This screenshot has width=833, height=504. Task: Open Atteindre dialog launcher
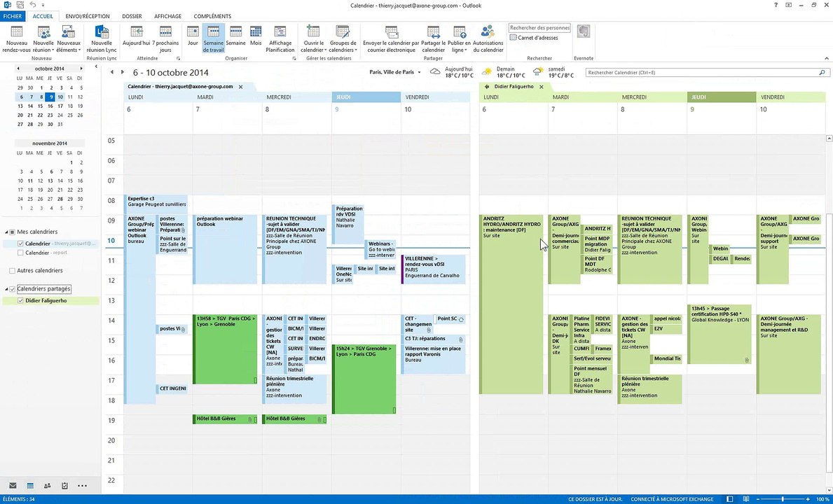click(178, 58)
